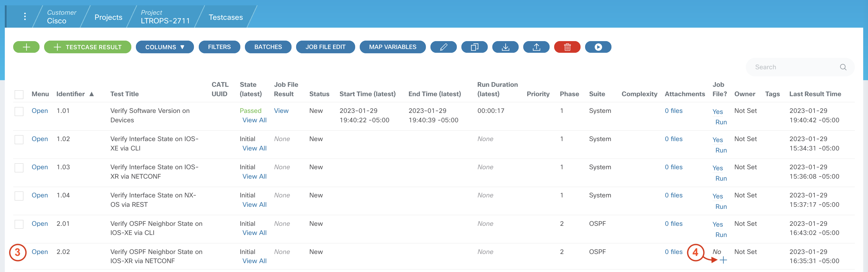Open testcase 2.01 menu link

pos(40,224)
